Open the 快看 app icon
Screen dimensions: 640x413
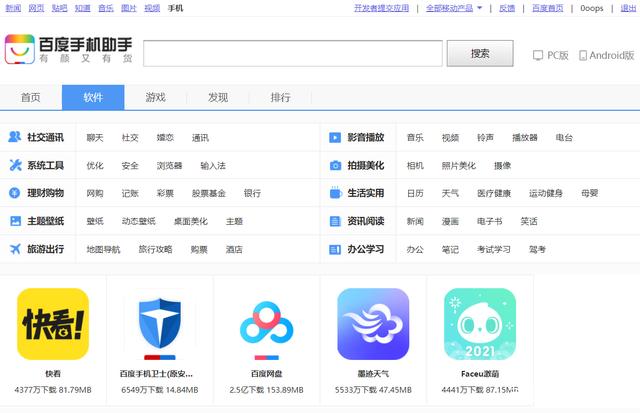coord(53,324)
